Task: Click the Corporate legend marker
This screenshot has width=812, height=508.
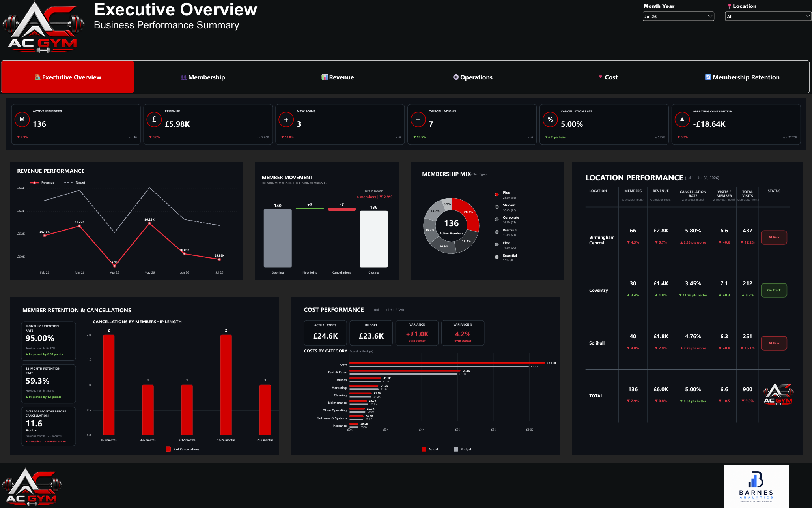Action: [x=497, y=219]
